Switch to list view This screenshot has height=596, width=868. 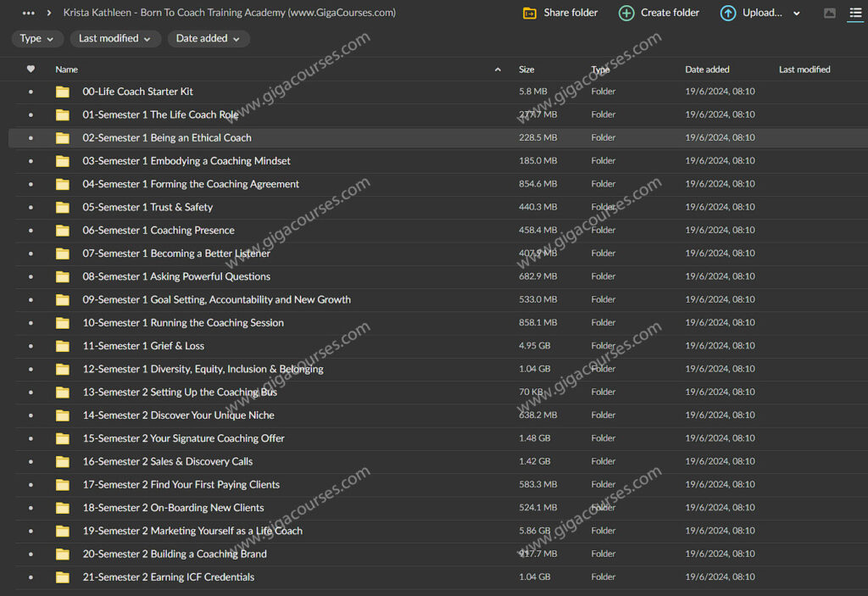point(855,13)
